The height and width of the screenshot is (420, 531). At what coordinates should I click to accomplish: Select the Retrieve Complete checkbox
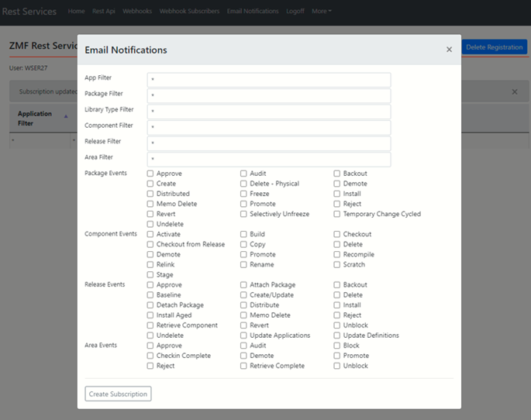pyautogui.click(x=243, y=366)
